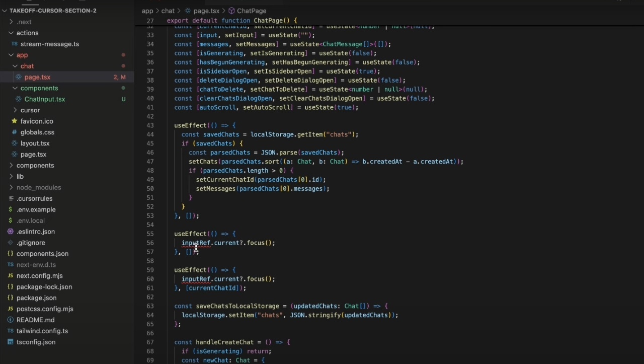Expand the .next folder chevron
Viewport: 644px width, 364px height.
(x=11, y=22)
